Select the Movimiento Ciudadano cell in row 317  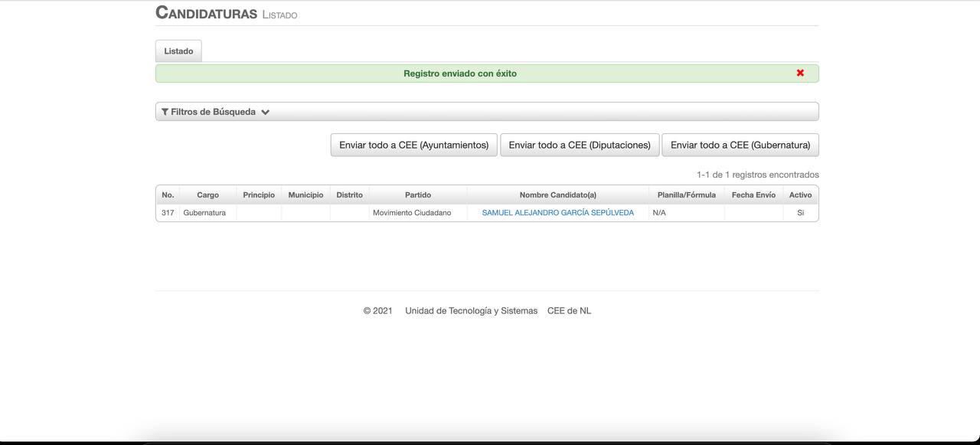click(412, 213)
